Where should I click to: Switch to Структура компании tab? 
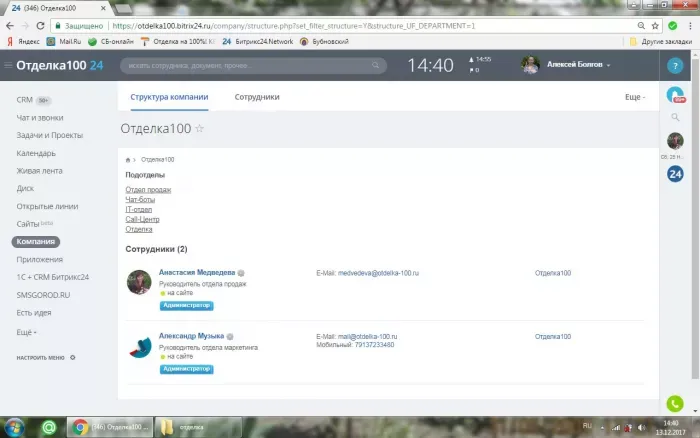pos(169,97)
